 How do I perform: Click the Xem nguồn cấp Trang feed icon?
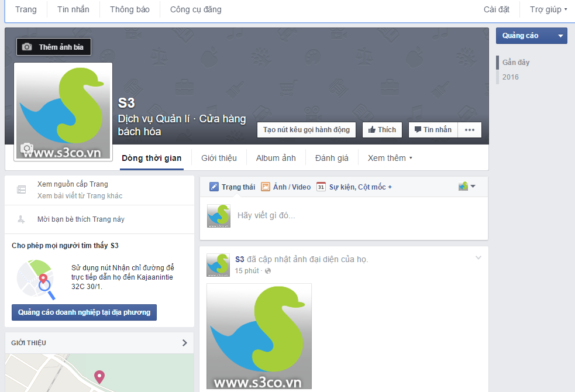click(22, 190)
